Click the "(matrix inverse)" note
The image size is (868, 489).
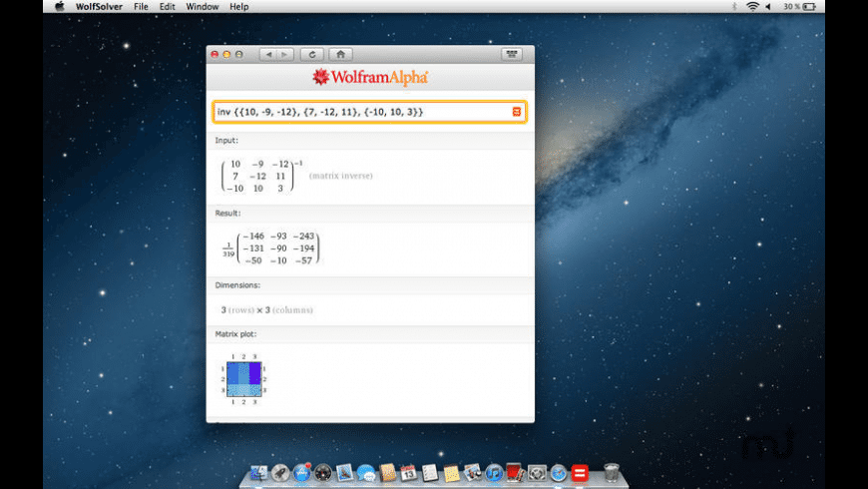click(x=341, y=176)
